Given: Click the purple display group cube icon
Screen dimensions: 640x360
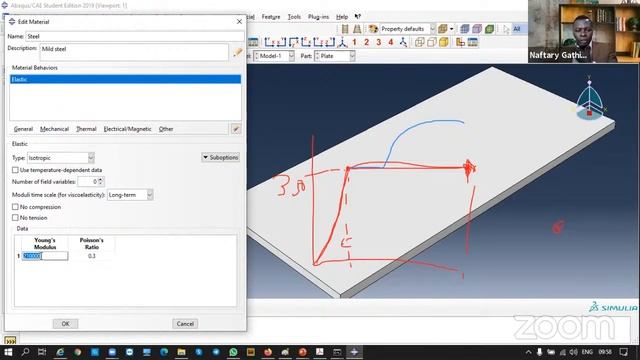Looking at the screenshot, I should 477,29.
